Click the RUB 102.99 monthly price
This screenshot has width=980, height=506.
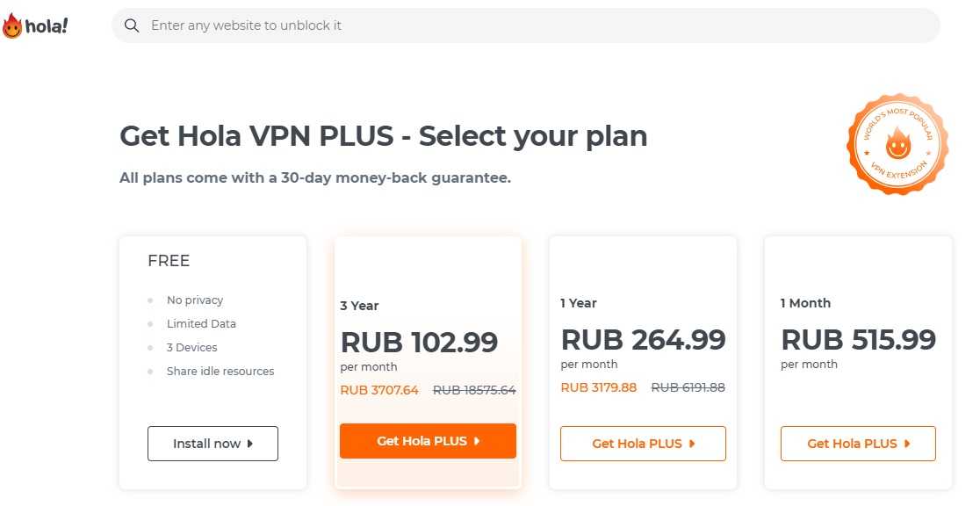[419, 341]
